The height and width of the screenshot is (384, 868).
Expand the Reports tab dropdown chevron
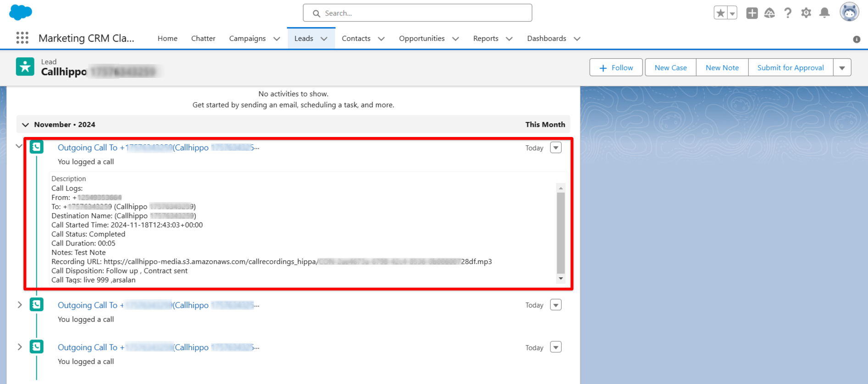tap(509, 39)
